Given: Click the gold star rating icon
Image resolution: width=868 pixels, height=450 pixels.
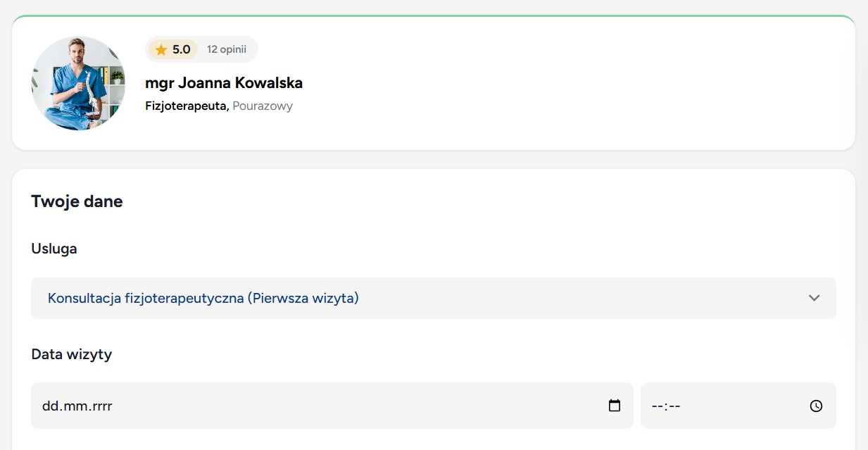Looking at the screenshot, I should click(x=161, y=49).
